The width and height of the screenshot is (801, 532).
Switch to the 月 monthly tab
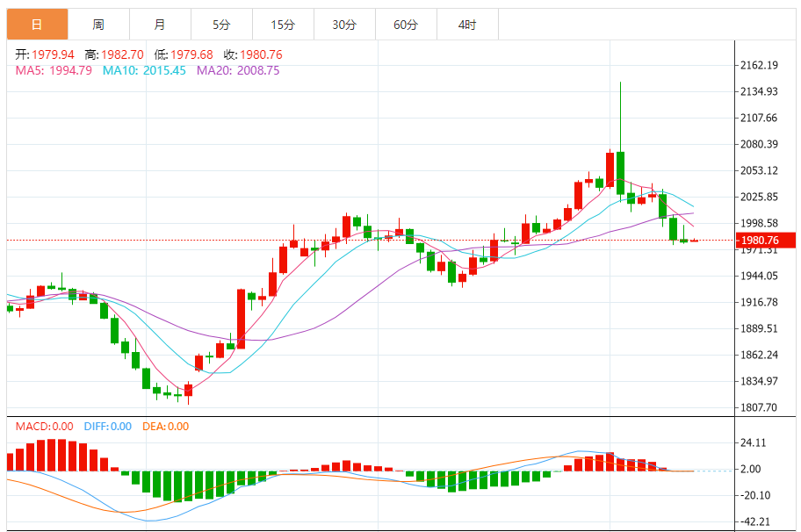[160, 24]
